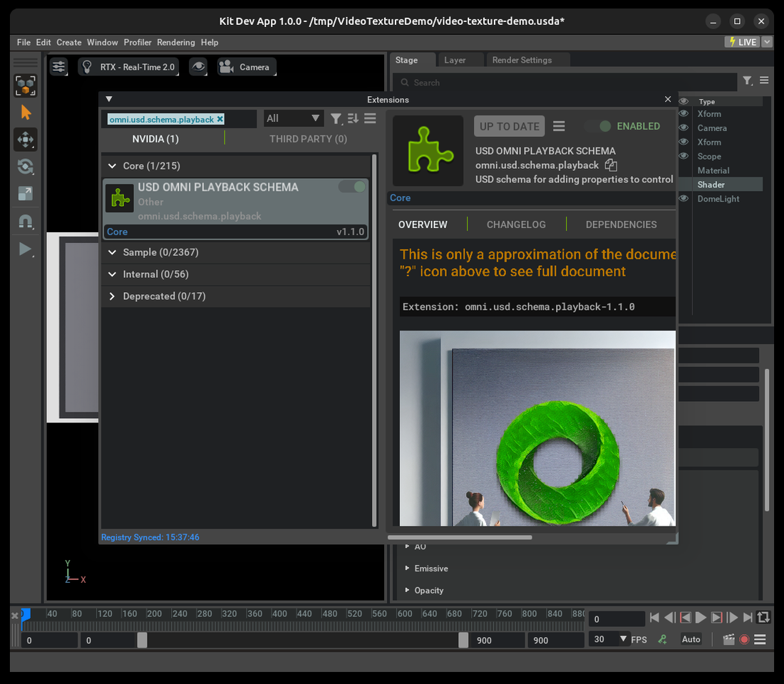Step to next frame

point(732,618)
